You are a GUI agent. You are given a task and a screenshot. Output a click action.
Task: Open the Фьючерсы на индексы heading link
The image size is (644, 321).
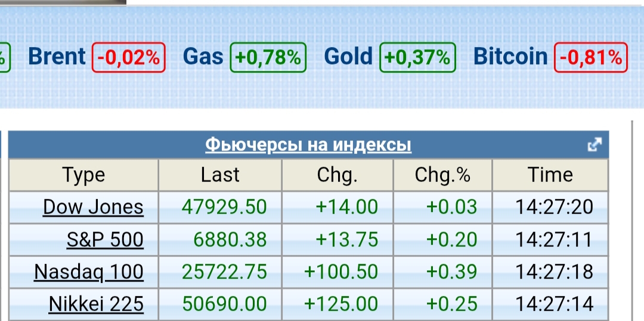point(308,145)
